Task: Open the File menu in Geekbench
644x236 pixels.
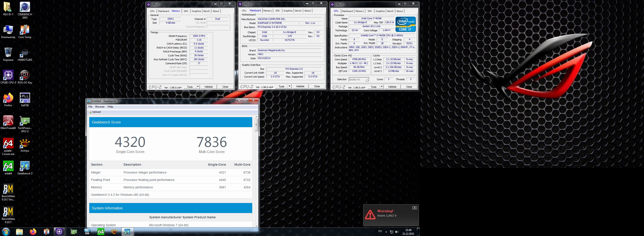Action: [x=90, y=107]
